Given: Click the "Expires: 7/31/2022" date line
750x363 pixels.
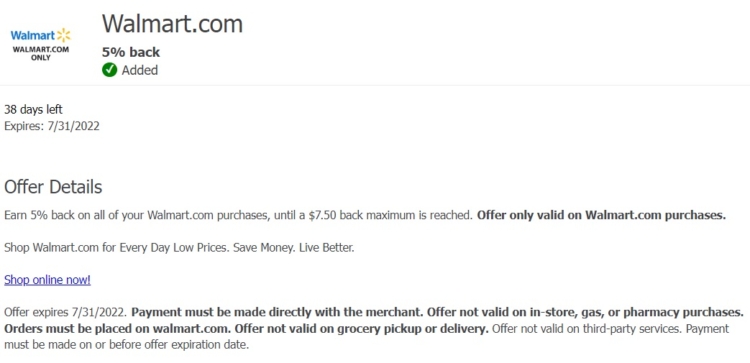Looking at the screenshot, I should point(52,126).
